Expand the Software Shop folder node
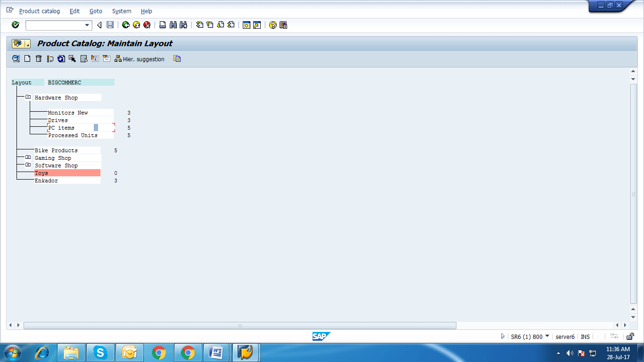This screenshot has height=362, width=644. click(x=28, y=165)
